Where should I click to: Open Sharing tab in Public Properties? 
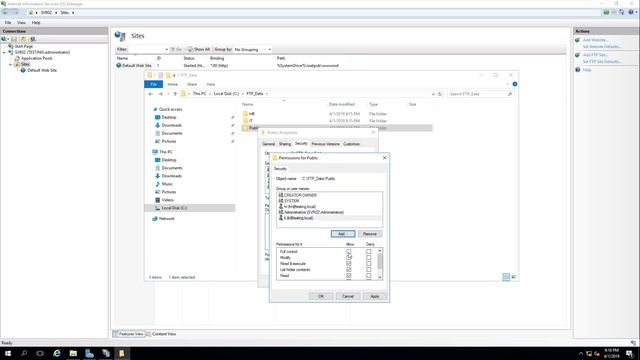coord(285,144)
